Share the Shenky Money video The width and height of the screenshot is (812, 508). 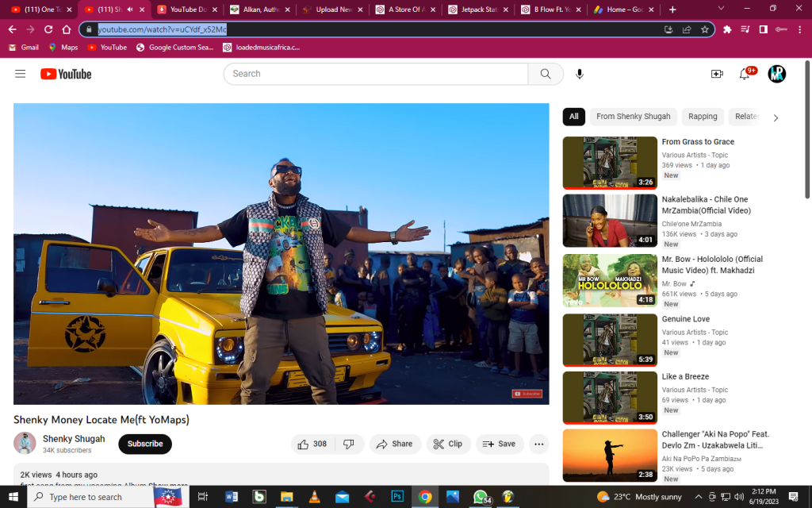pyautogui.click(x=395, y=444)
